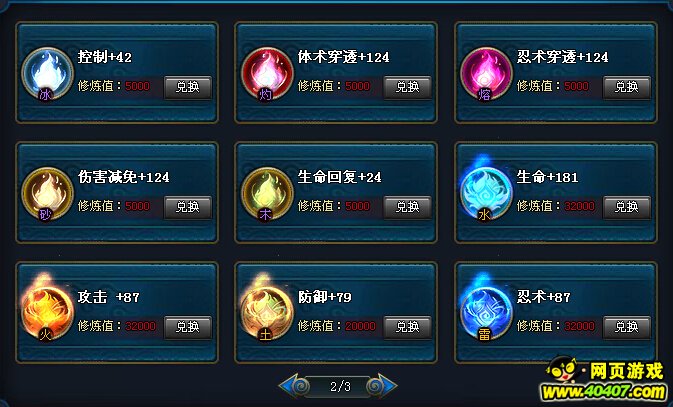Click 兑换 for 体术穿透+124
This screenshot has height=407, width=673.
coord(408,87)
